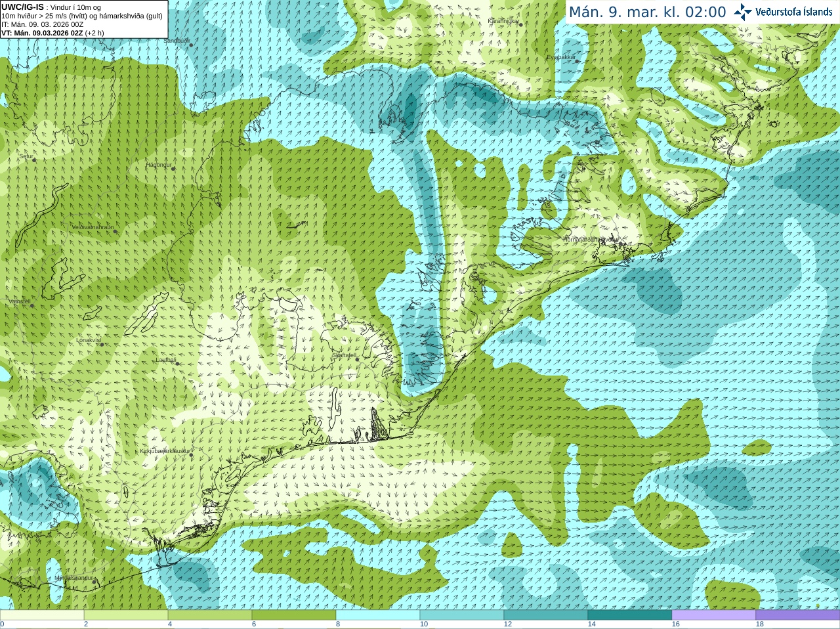Click the Skaftafell station label

tap(344, 355)
